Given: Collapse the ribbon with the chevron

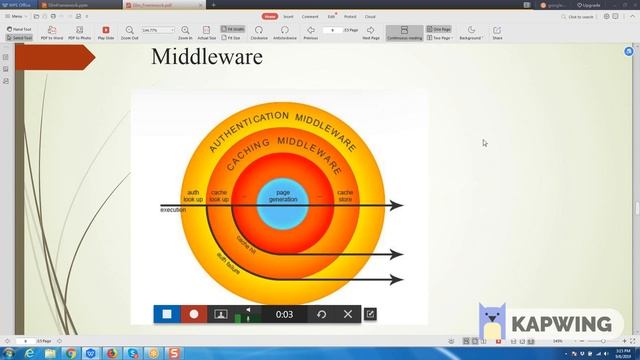Looking at the screenshot, I should tap(633, 16).
